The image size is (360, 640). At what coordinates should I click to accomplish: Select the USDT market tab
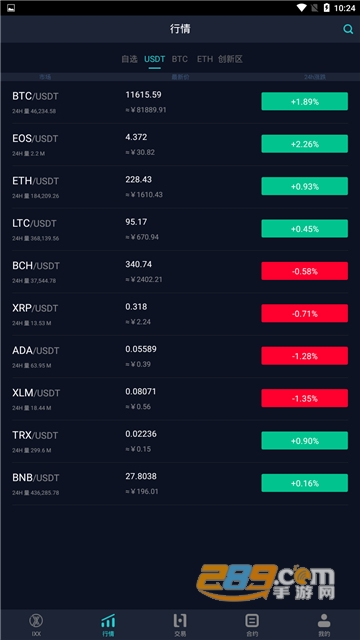154,59
